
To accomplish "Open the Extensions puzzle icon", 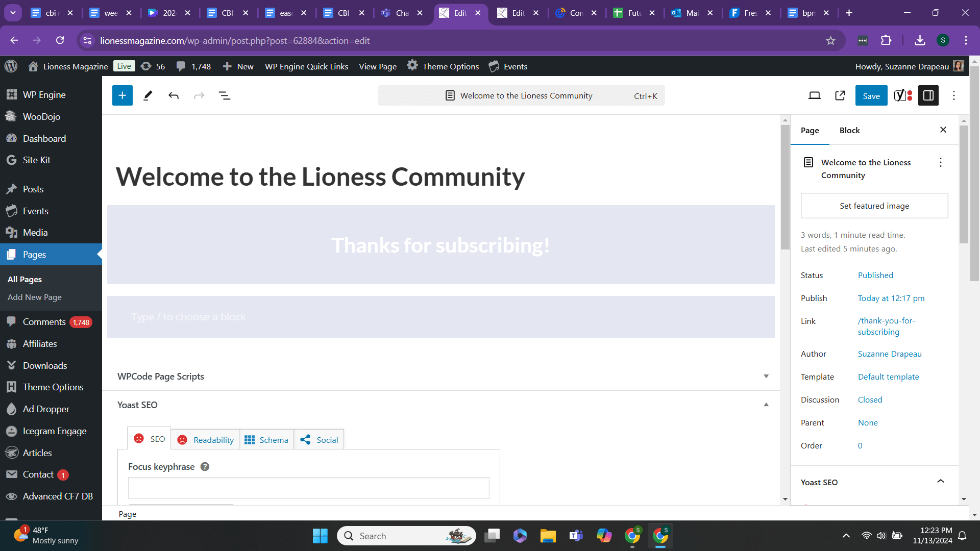I will [886, 40].
